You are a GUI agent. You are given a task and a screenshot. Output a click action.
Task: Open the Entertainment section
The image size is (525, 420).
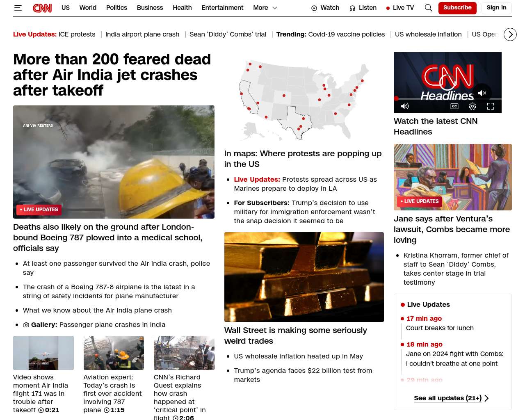point(222,8)
